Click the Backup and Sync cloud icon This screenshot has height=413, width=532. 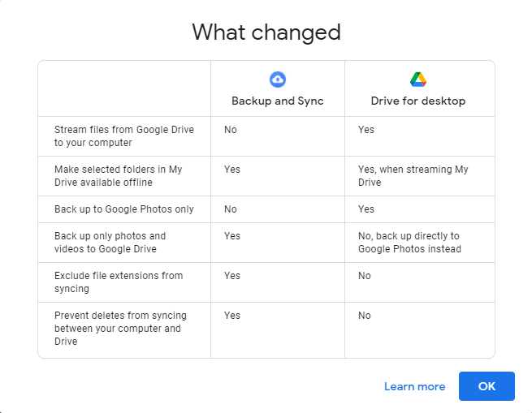278,79
